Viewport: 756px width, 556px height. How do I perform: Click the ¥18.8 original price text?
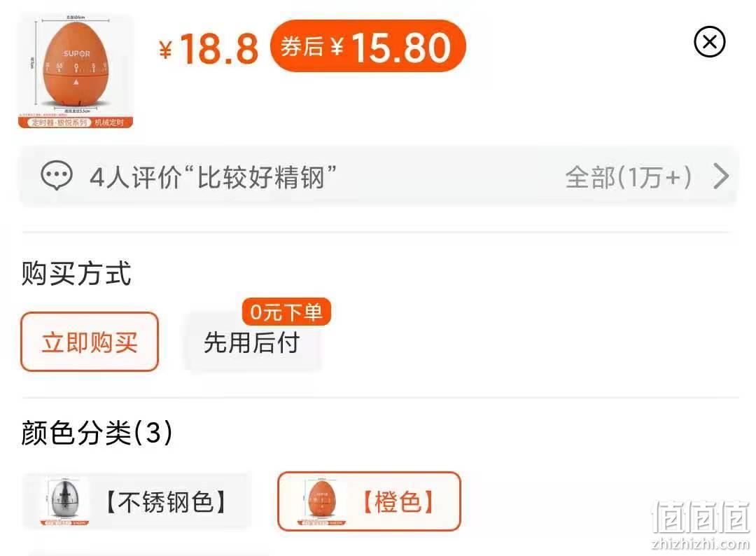point(209,48)
